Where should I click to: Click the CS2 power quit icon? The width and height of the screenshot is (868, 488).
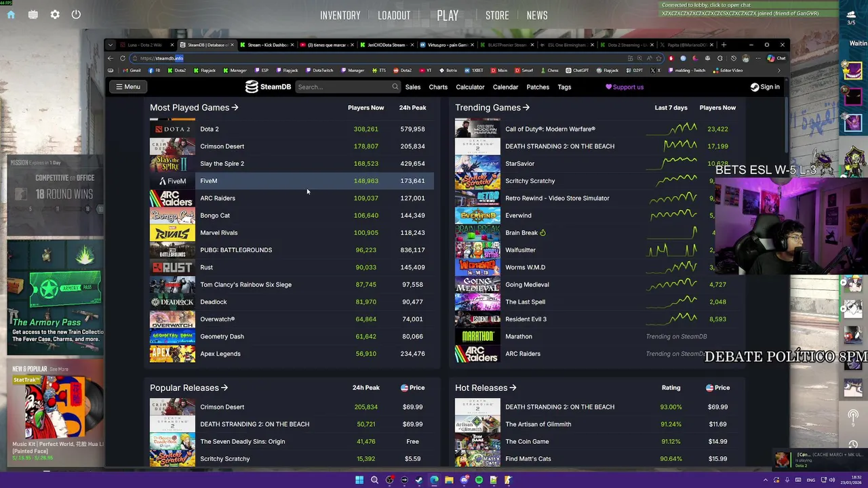[x=76, y=14]
